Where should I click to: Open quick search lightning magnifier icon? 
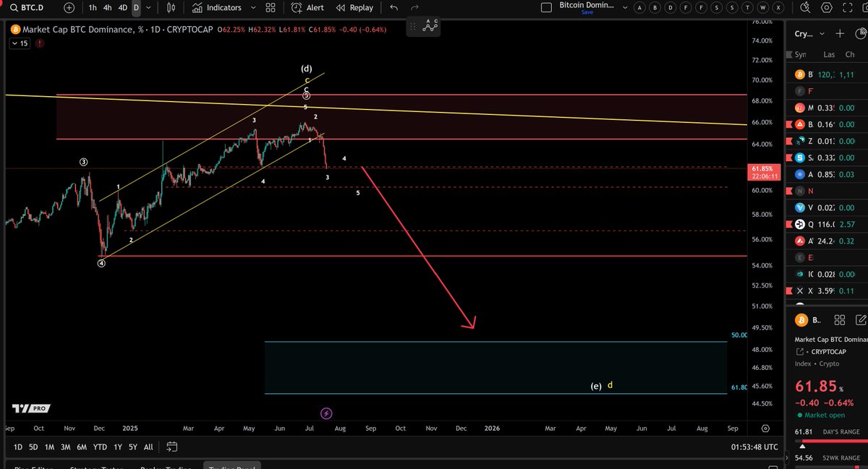806,7
